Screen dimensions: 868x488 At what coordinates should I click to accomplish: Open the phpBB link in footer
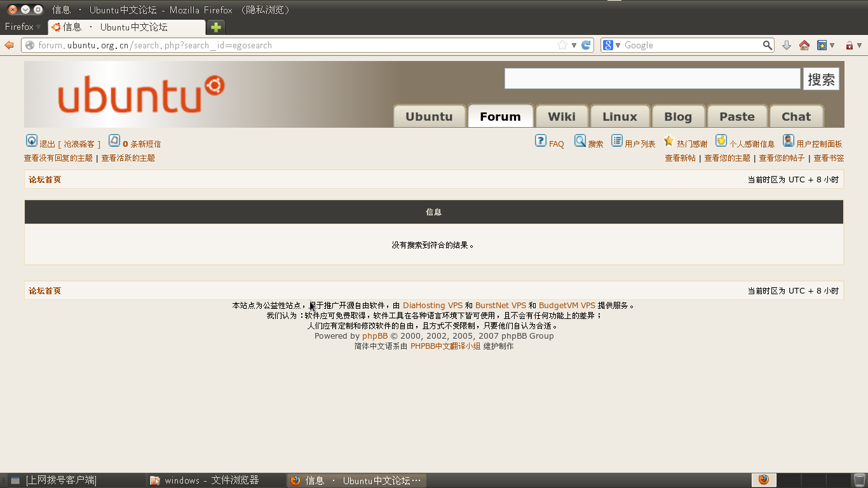375,336
